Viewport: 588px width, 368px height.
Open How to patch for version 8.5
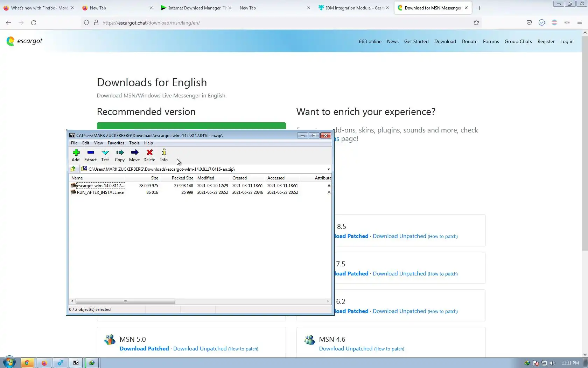pos(443,237)
